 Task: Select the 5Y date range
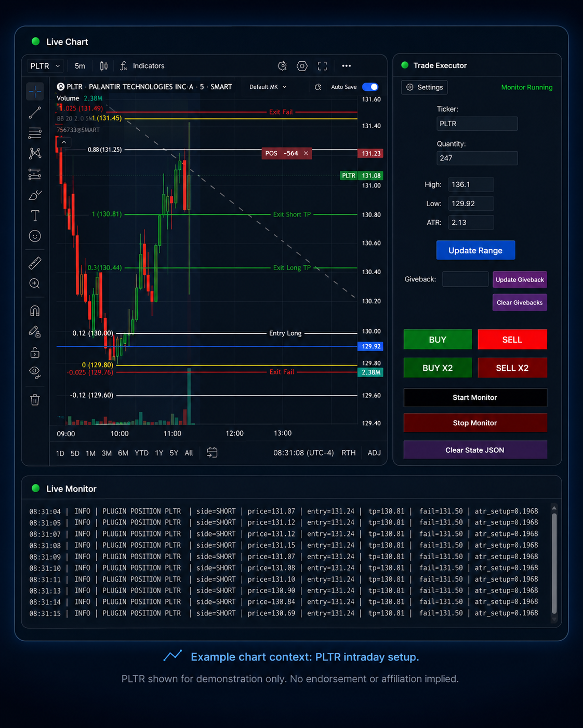pyautogui.click(x=174, y=453)
